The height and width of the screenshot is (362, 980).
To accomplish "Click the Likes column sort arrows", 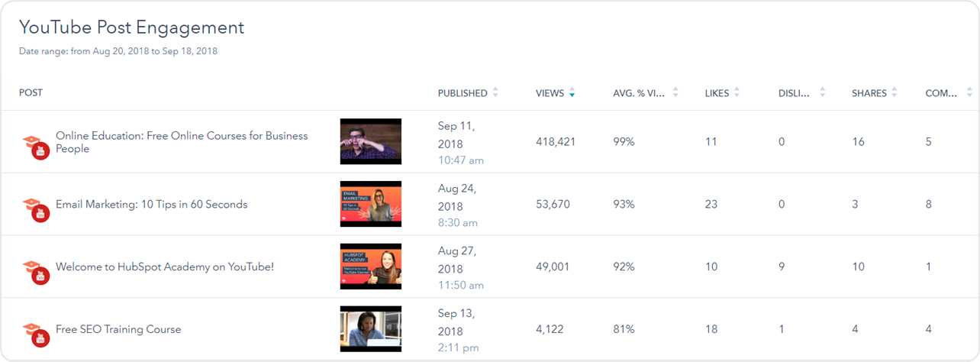I will [x=737, y=93].
